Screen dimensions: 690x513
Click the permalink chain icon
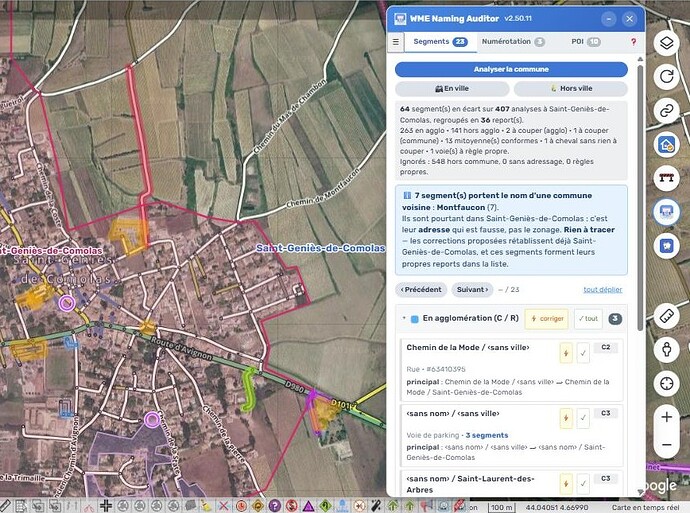[666, 110]
